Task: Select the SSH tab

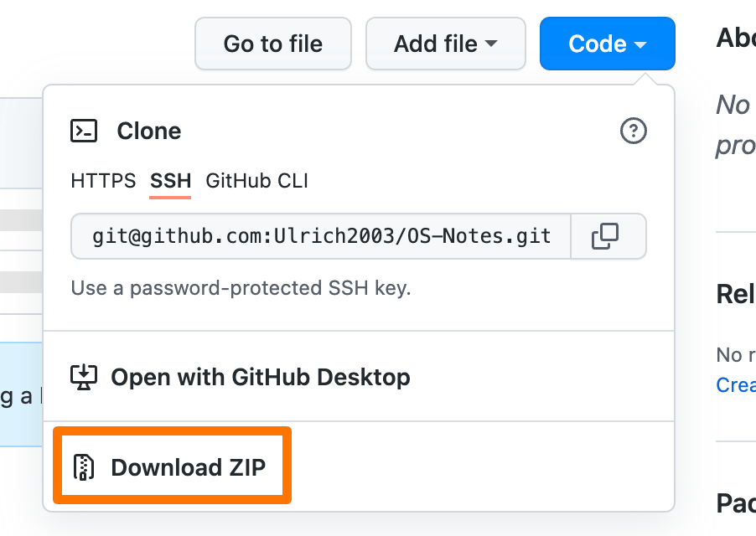Action: tap(170, 181)
